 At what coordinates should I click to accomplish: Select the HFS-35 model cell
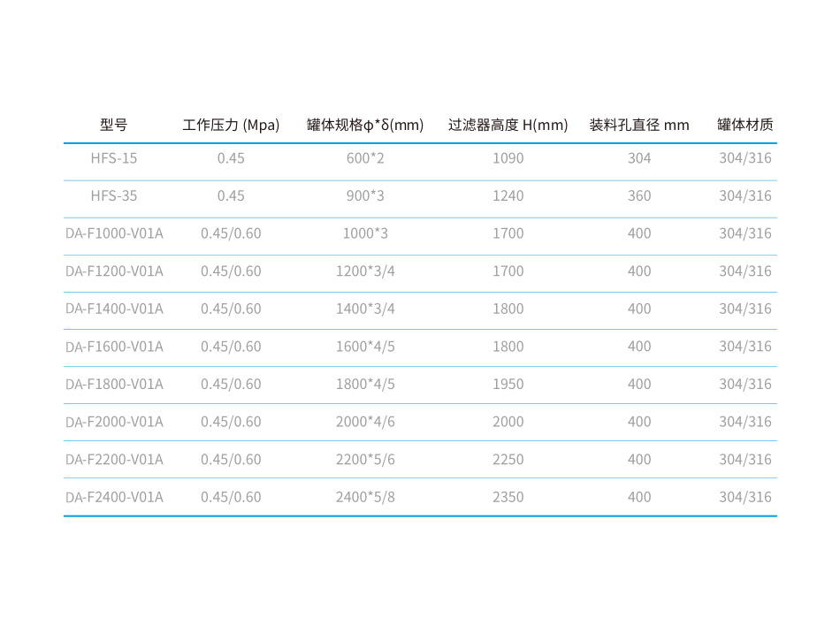pos(114,195)
